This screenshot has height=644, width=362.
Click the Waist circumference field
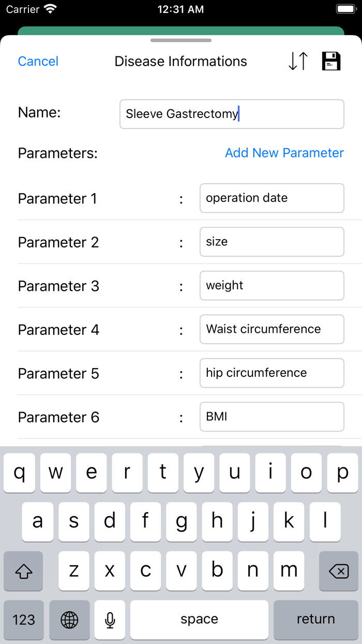271,329
